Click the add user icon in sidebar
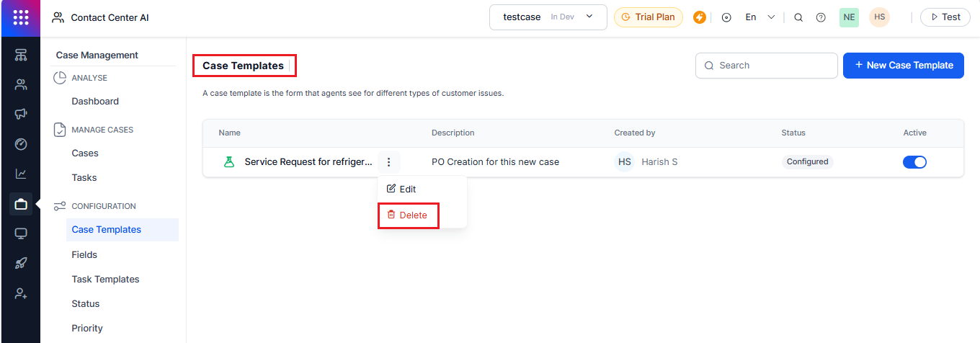This screenshot has height=343, width=980. tap(20, 294)
